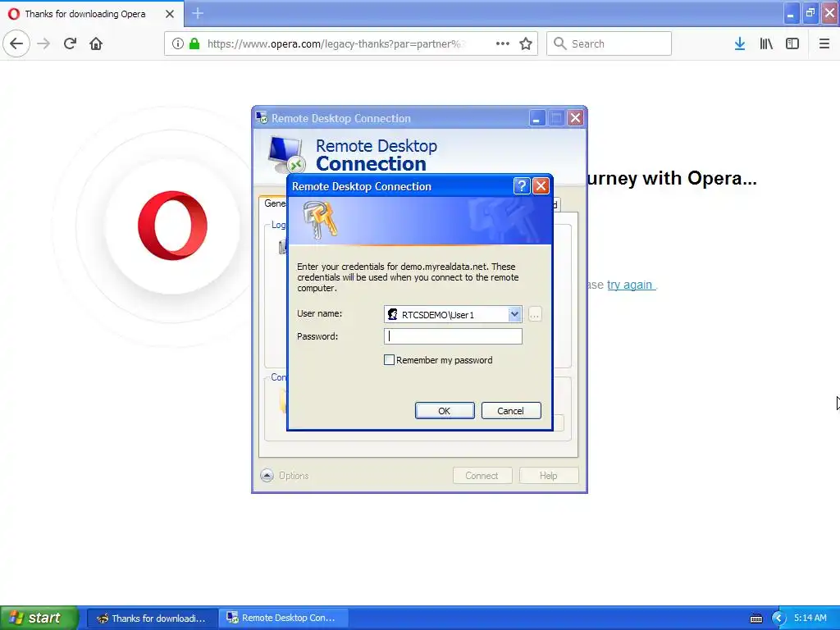Close the 'Thanks for downloading Opera' tab
The image size is (840, 630).
(169, 14)
